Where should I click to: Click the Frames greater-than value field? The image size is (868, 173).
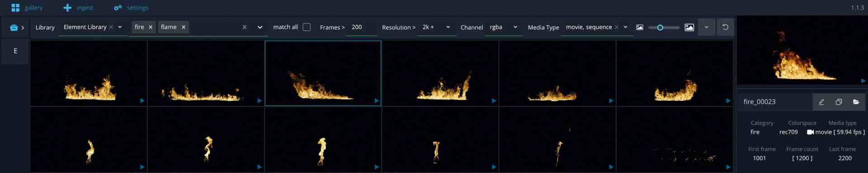(362, 27)
